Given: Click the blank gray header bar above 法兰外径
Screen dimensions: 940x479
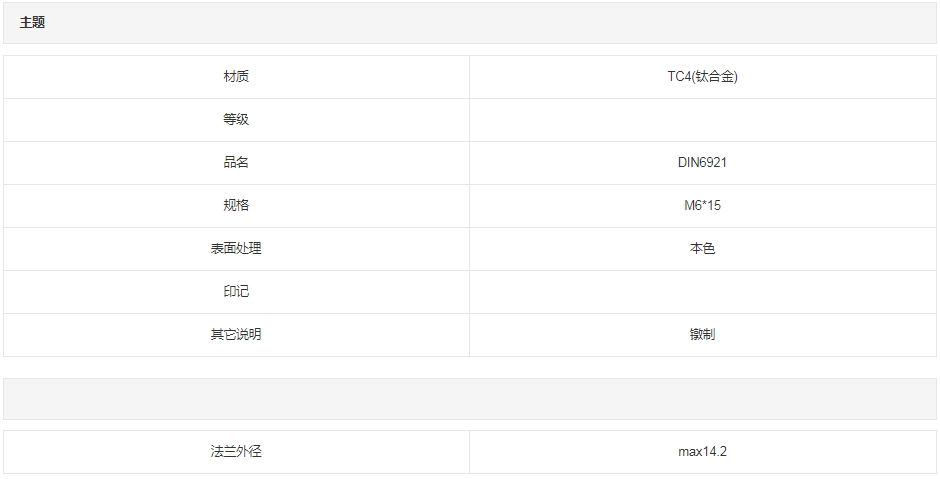Looking at the screenshot, I should [x=470, y=399].
